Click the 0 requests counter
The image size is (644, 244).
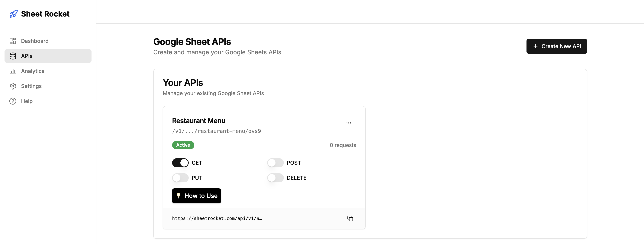click(x=343, y=145)
